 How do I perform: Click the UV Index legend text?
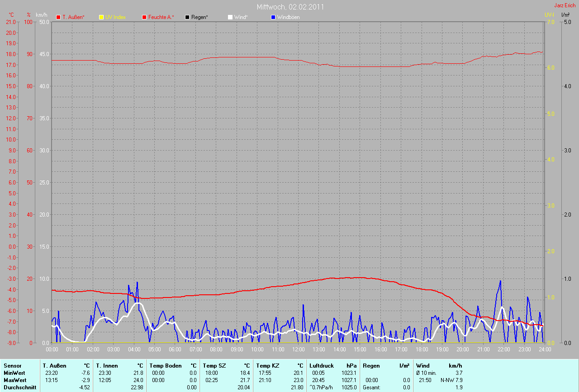tap(115, 17)
